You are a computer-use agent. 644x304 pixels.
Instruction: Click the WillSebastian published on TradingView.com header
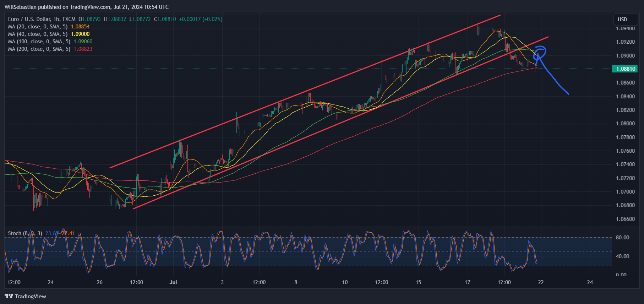(87, 7)
